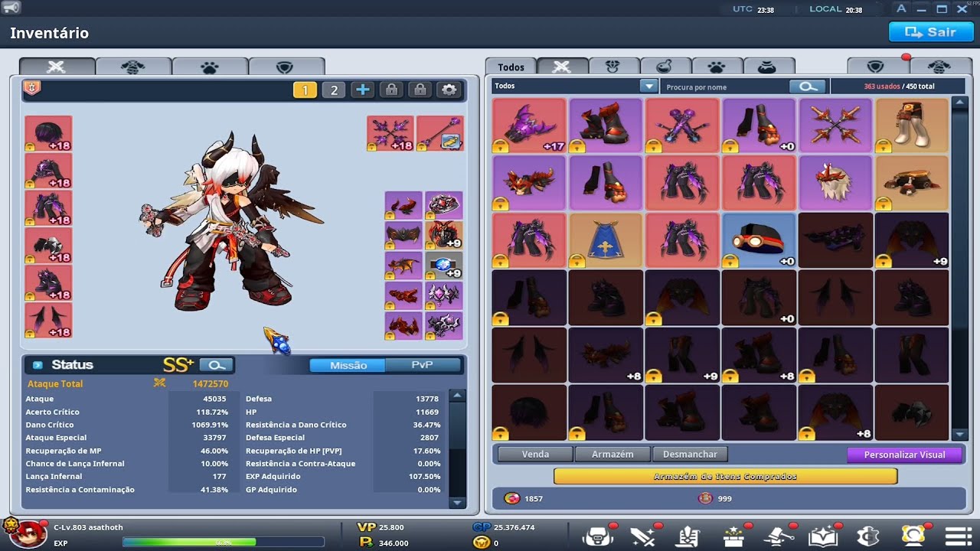Image resolution: width=980 pixels, height=551 pixels.
Task: Open the crossed swords equipment tab on left
Action: [57, 67]
